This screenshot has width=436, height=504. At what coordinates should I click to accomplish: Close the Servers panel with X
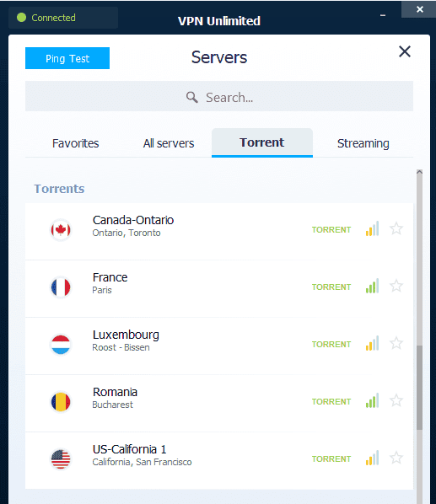[405, 51]
